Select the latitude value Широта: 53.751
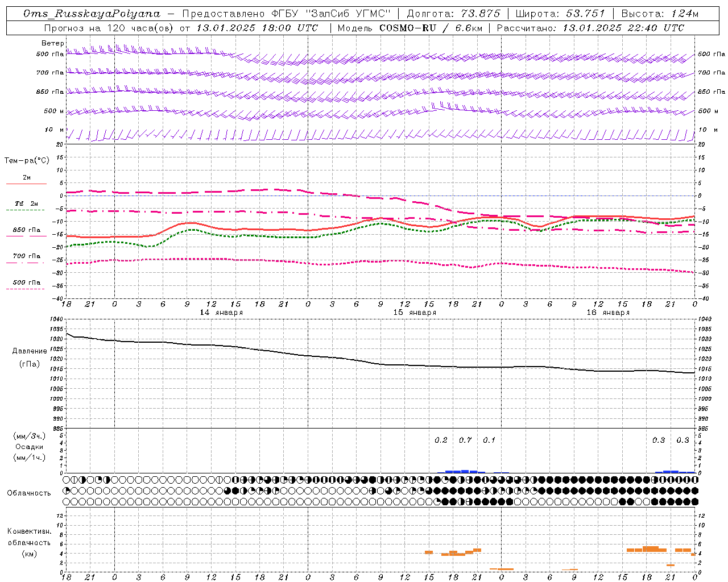The width and height of the screenshot is (728, 582). [x=560, y=14]
